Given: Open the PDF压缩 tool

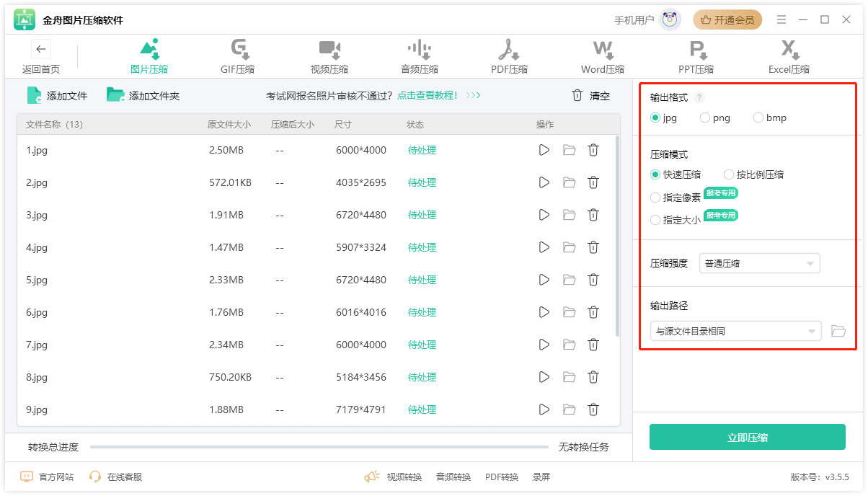Looking at the screenshot, I should pos(509,56).
